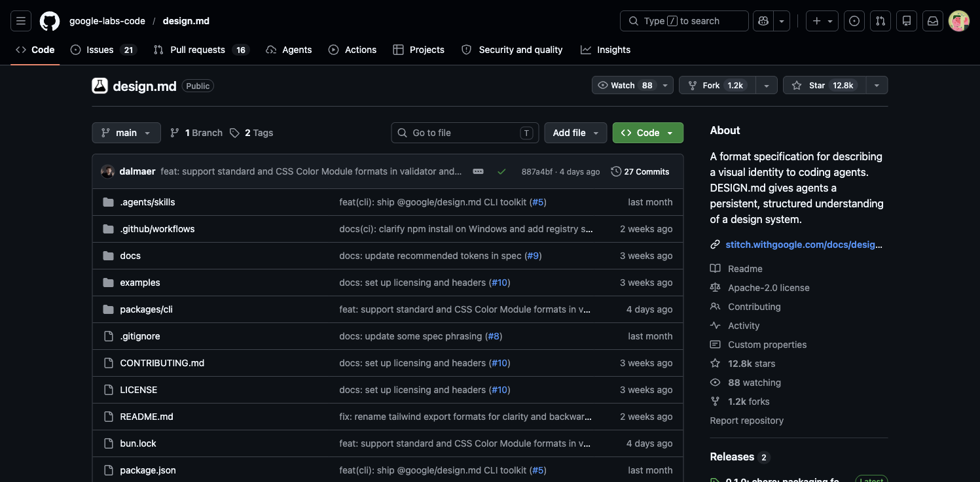Image resolution: width=980 pixels, height=482 pixels.
Task: Open the pull requests icon in header
Action: pos(880,21)
